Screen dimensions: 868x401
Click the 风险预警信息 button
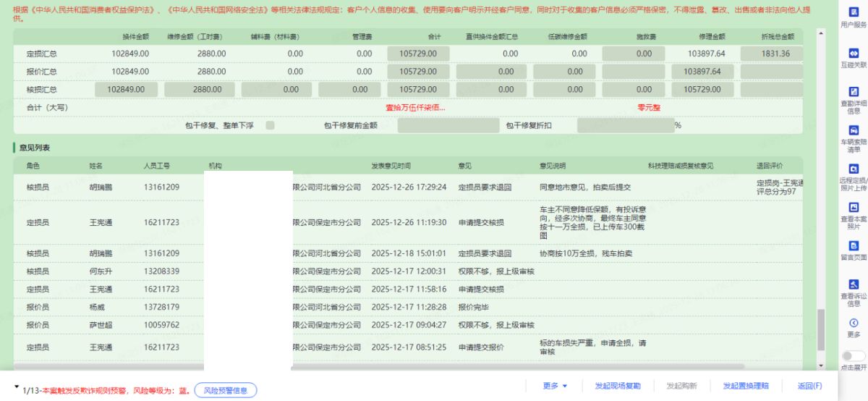tap(225, 391)
